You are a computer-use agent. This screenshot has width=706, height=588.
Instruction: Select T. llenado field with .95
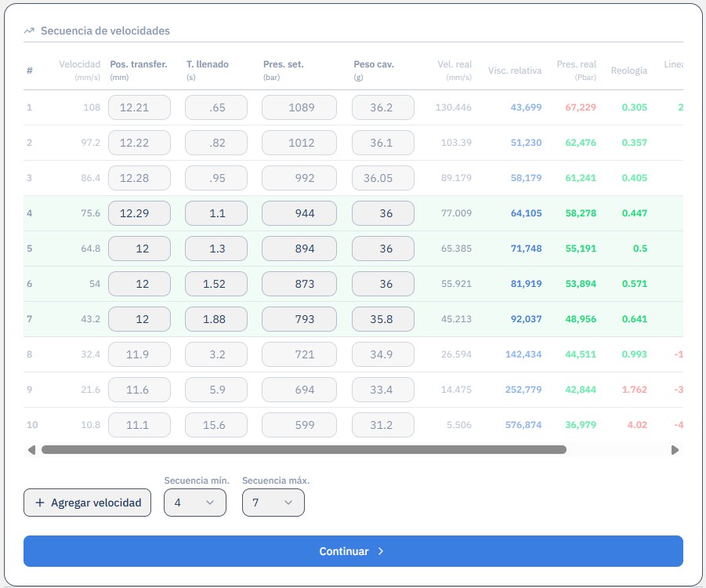pyautogui.click(x=216, y=178)
